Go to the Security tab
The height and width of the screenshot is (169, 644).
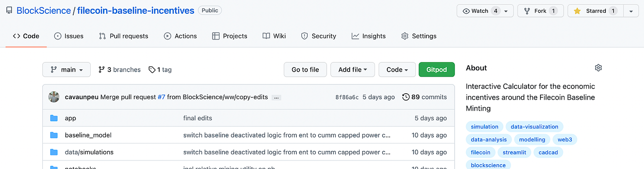coord(318,36)
